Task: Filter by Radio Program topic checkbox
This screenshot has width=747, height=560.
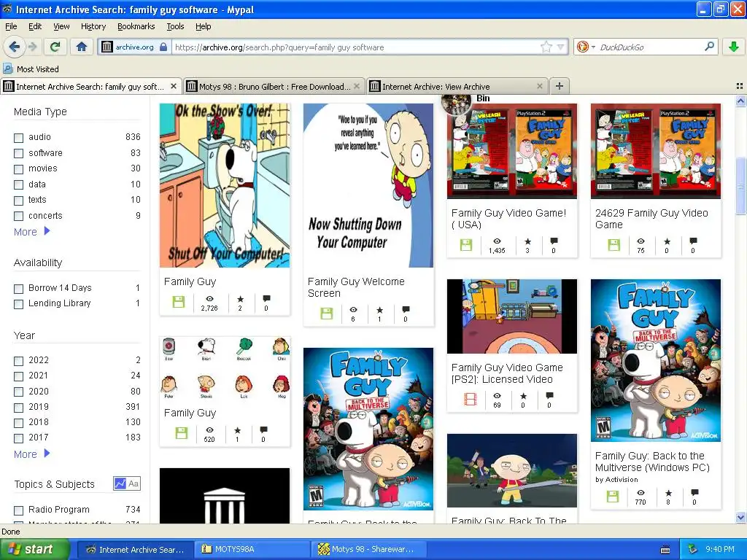Action: click(18, 510)
